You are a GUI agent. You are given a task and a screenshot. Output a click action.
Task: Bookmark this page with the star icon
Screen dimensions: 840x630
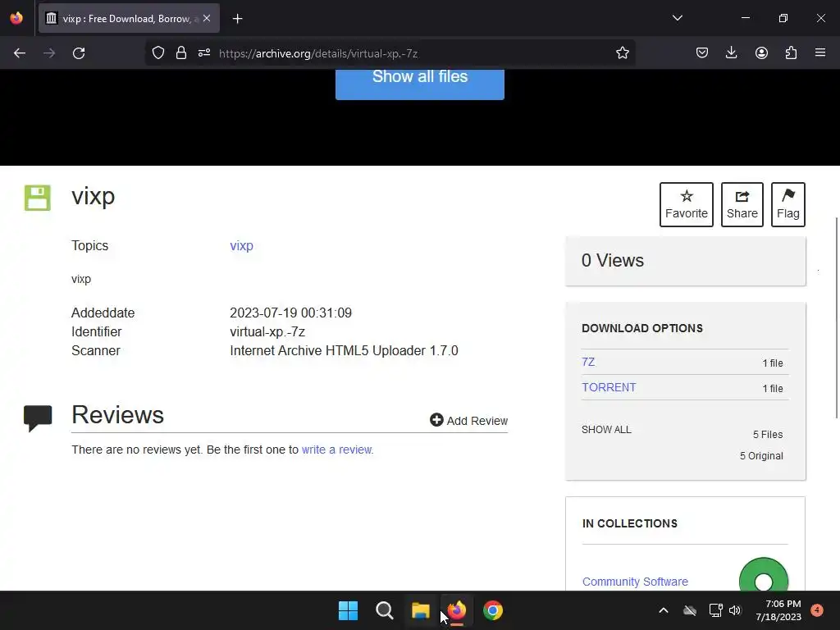pos(622,53)
